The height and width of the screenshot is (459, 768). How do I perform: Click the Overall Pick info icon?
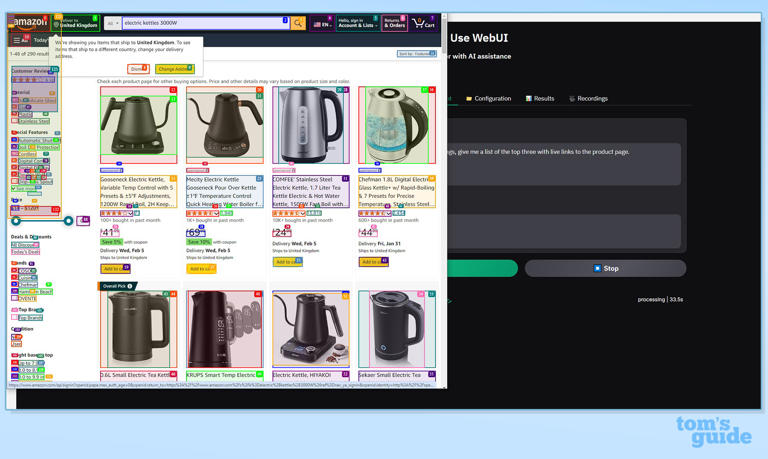(130, 286)
